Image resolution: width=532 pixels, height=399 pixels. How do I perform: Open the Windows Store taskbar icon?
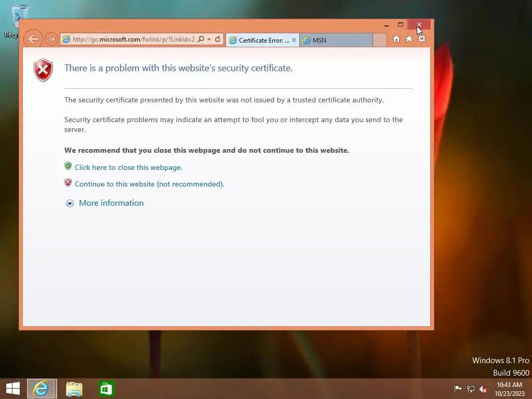pyautogui.click(x=106, y=389)
